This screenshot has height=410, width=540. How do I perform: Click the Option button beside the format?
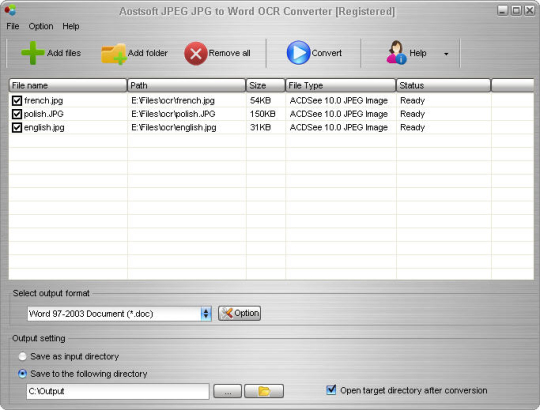[239, 313]
